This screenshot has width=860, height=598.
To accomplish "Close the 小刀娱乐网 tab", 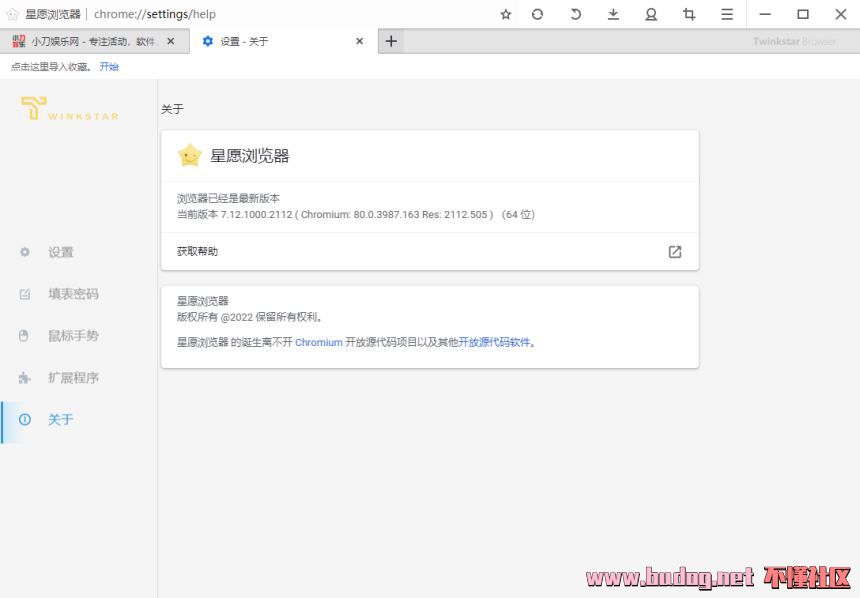I will tap(171, 41).
